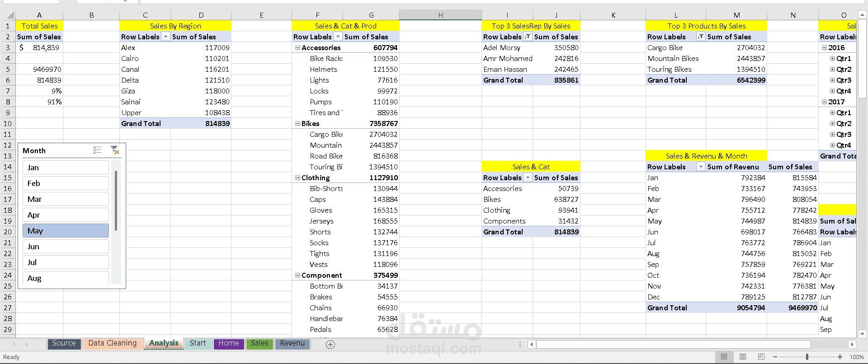The height and width of the screenshot is (364, 868).
Task: Clear the Month slicer filter
Action: 115,150
